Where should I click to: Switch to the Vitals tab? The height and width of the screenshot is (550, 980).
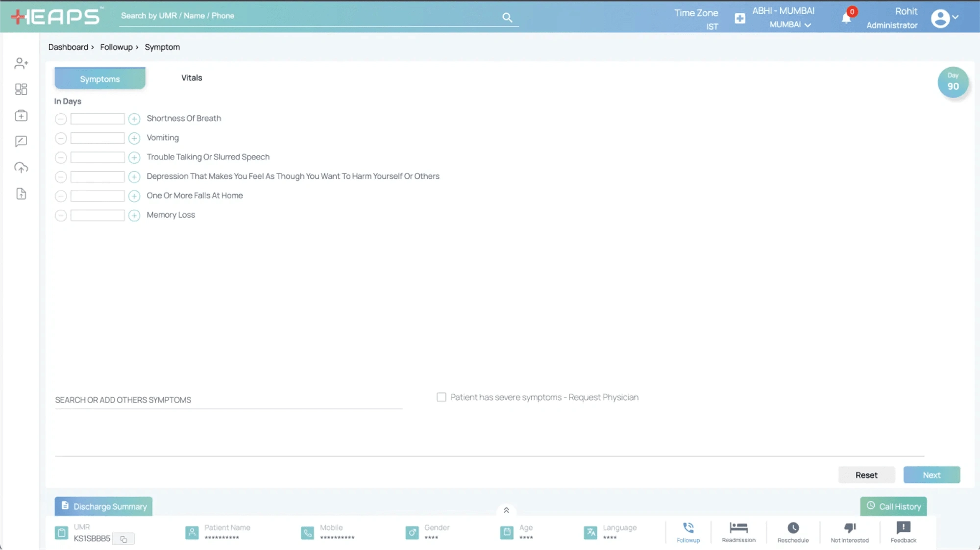pos(192,78)
